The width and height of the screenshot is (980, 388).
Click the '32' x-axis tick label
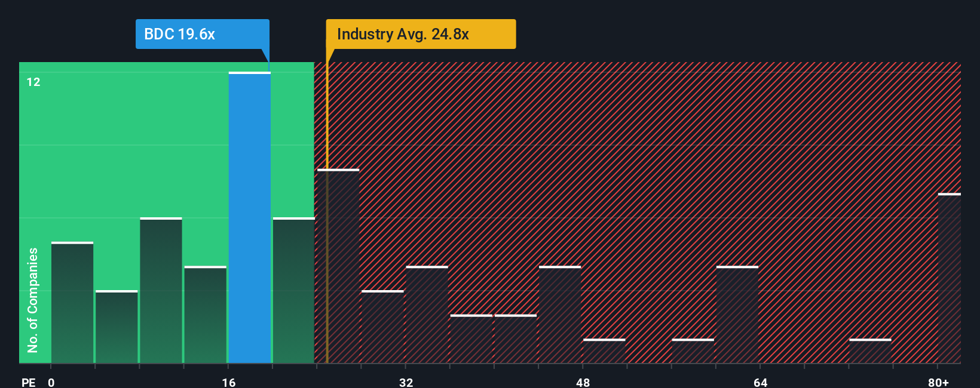click(406, 382)
